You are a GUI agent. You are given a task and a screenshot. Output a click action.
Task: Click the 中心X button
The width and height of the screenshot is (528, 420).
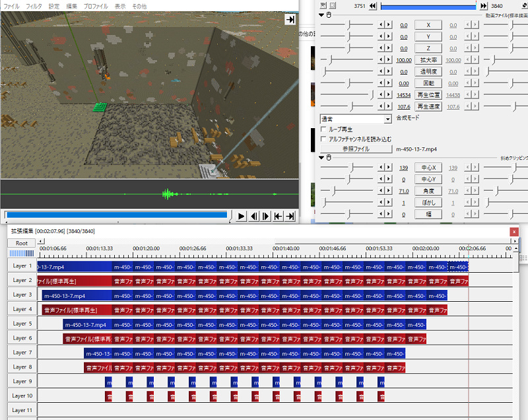coord(428,168)
